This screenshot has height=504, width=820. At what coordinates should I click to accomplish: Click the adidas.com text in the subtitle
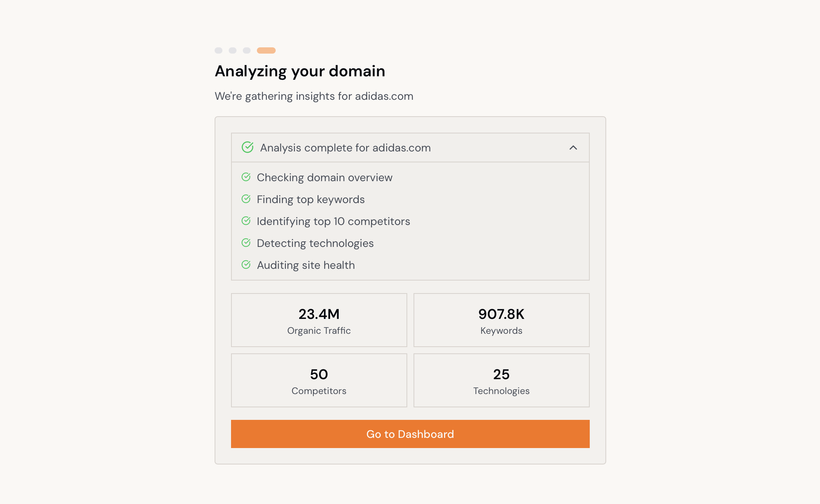coord(383,96)
